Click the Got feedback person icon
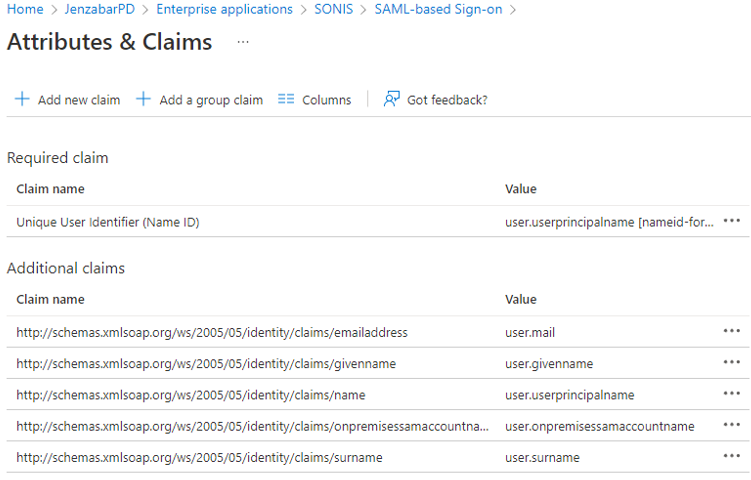The width and height of the screenshot is (751, 480). click(x=392, y=99)
